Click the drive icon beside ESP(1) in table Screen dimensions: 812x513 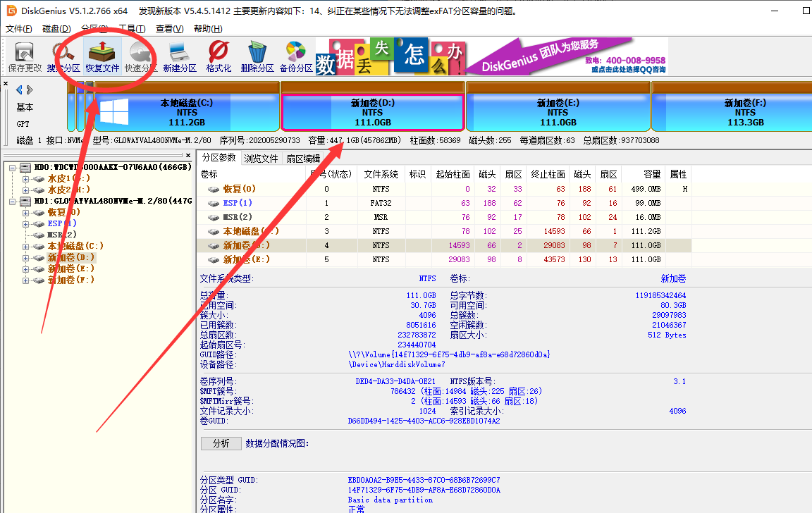click(214, 204)
